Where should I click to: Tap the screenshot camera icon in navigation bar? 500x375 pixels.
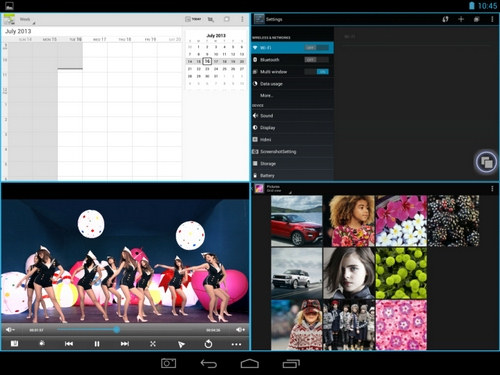point(168,363)
